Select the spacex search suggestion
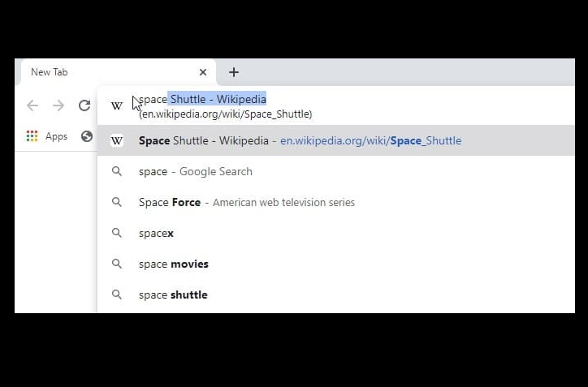 pyautogui.click(x=335, y=233)
